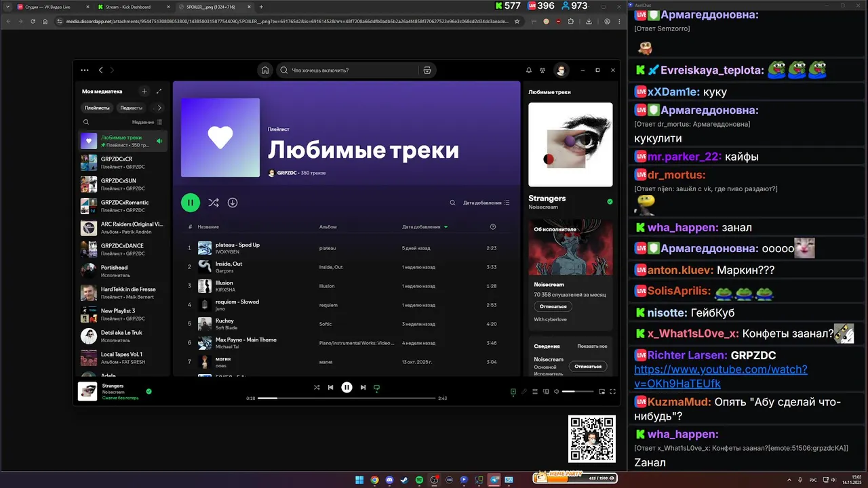868x488 pixels.
Task: Open the playback queue icon
Action: 535,391
